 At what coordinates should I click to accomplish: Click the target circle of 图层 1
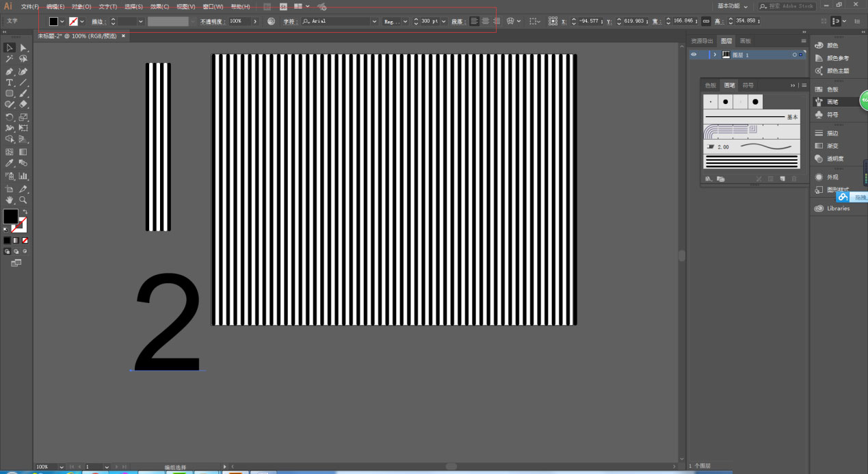[795, 55]
